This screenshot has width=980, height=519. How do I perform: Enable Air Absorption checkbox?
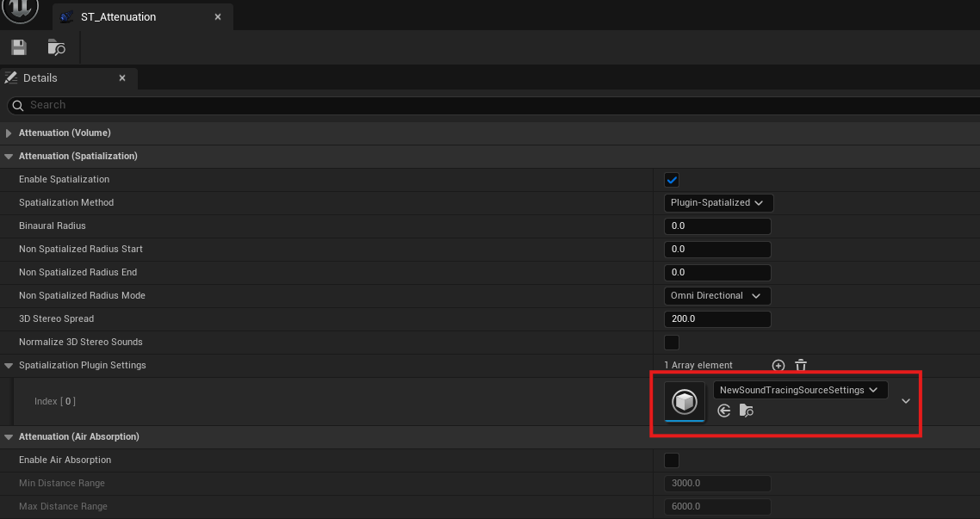tap(672, 460)
